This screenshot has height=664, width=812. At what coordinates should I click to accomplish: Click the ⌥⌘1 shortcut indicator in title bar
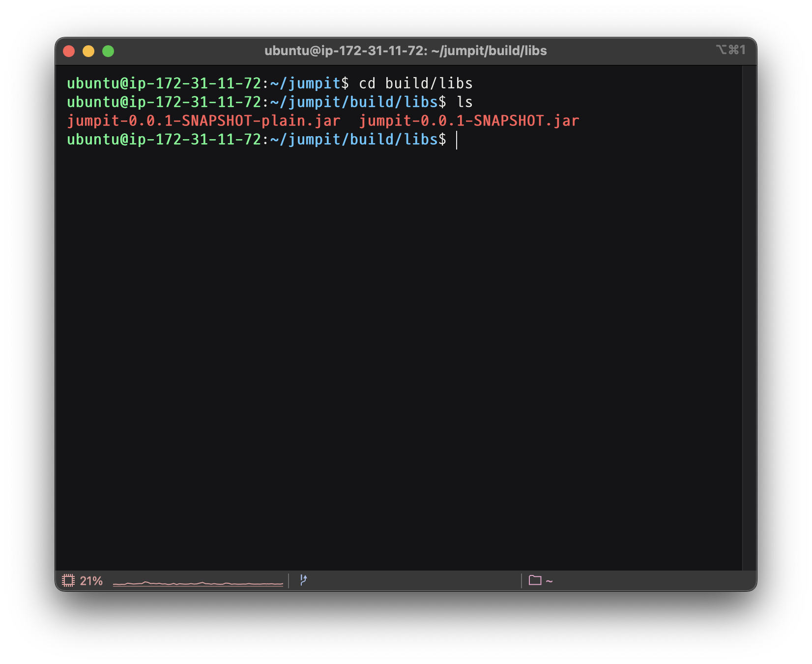click(731, 50)
